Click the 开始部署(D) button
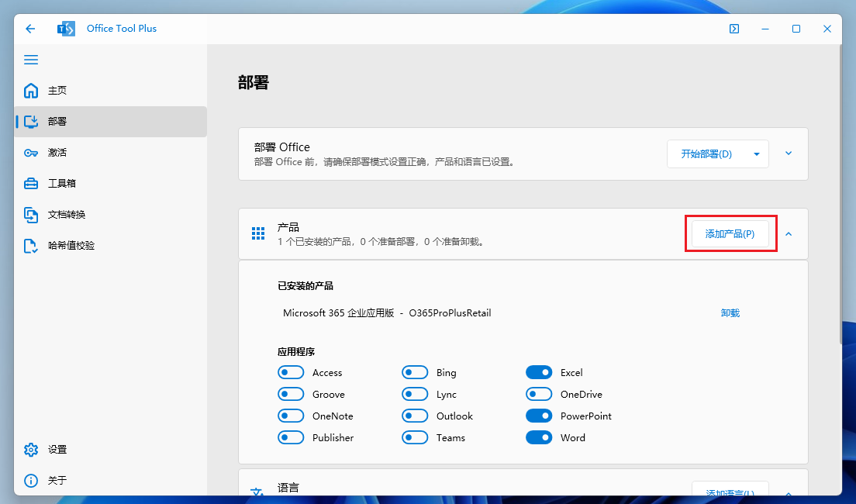Image resolution: width=856 pixels, height=504 pixels. click(x=706, y=154)
